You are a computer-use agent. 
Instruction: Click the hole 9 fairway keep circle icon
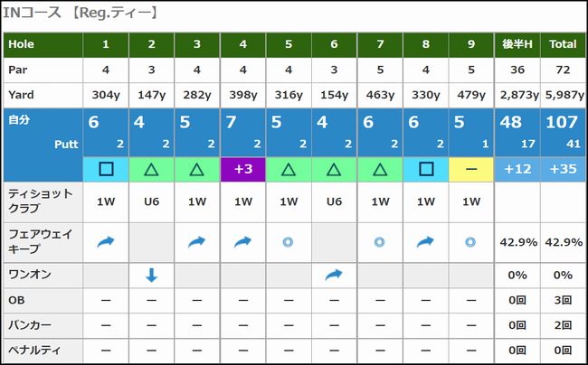471,242
